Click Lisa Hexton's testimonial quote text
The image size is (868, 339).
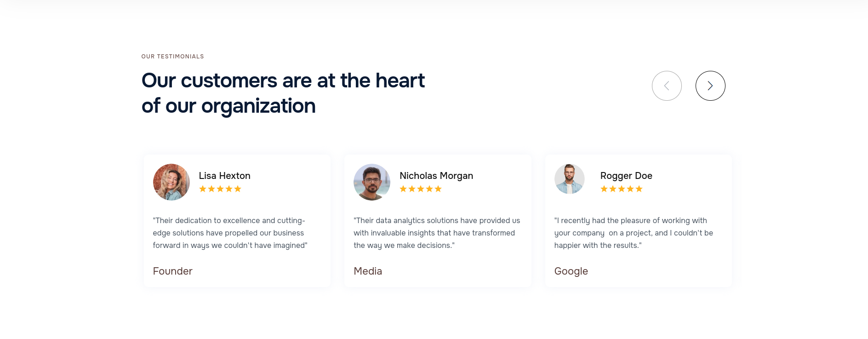pyautogui.click(x=230, y=233)
